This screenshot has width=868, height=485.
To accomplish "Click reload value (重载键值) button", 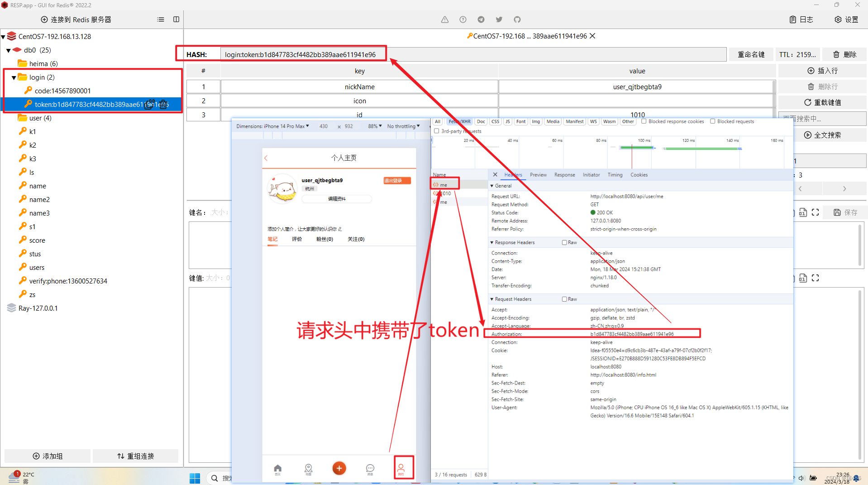I will click(x=822, y=102).
